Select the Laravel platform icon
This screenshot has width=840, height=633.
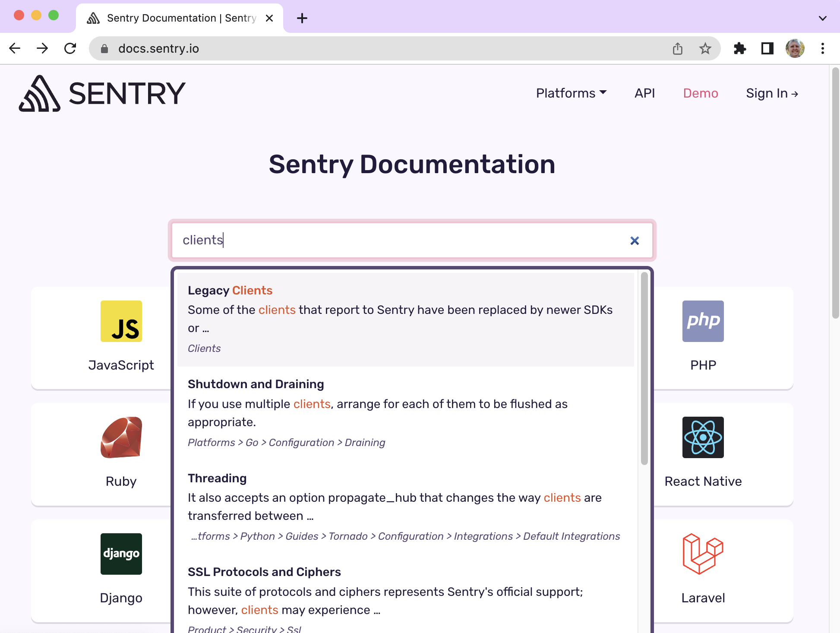703,554
